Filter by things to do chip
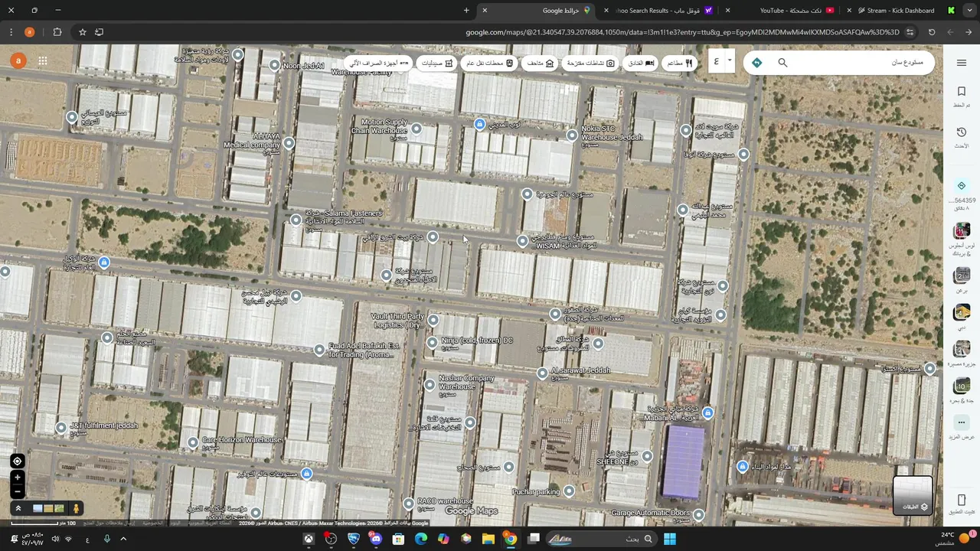 (590, 63)
